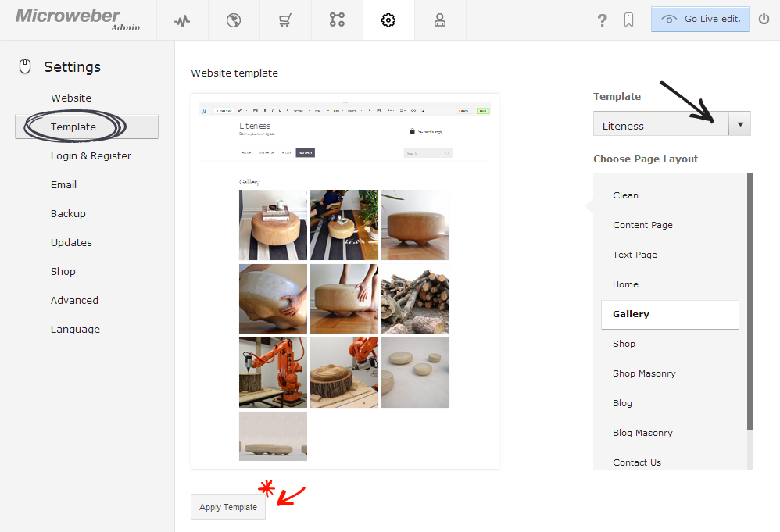
Task: Click the Go Live edit button
Action: point(700,20)
